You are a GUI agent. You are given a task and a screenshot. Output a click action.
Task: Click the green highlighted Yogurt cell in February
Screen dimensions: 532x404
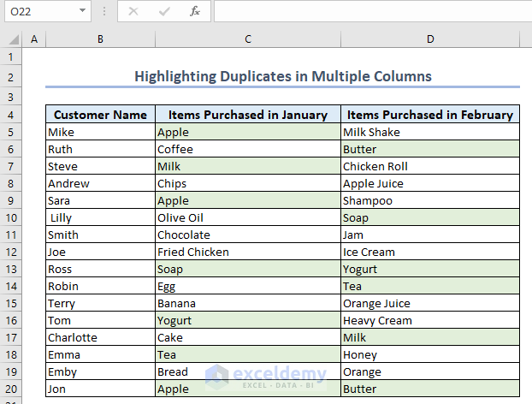coord(430,269)
